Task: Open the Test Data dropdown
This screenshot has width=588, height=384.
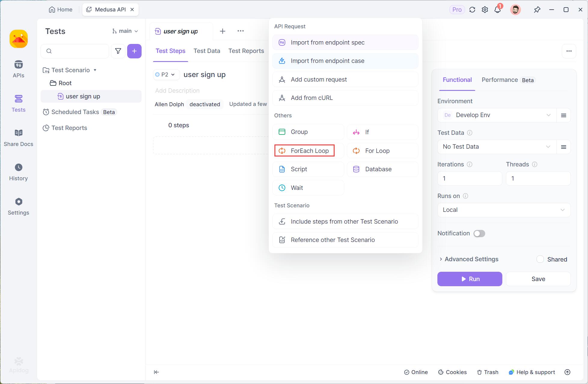Action: coord(495,146)
